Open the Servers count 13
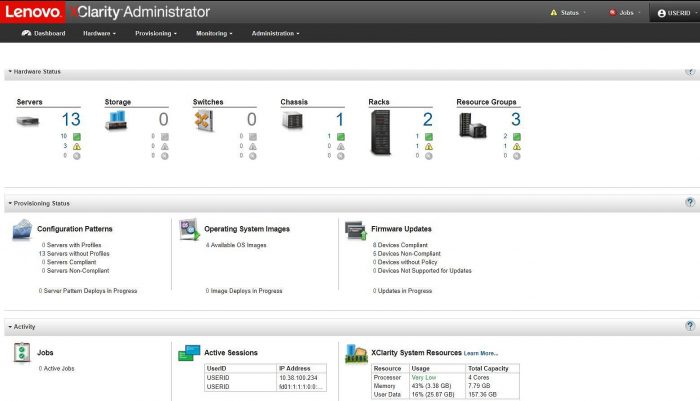This screenshot has width=700, height=401. click(x=71, y=119)
